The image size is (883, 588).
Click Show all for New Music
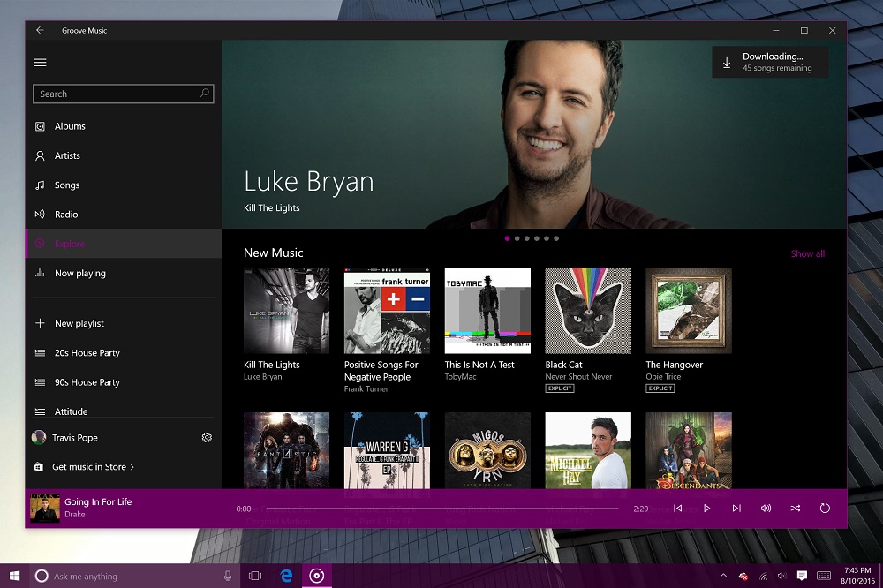click(808, 253)
